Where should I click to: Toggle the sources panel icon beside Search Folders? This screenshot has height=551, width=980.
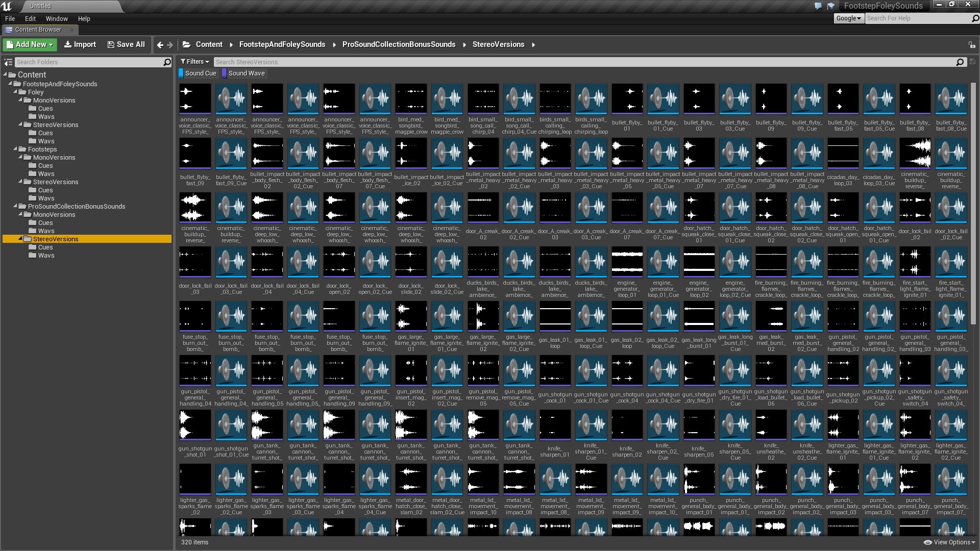(8, 62)
